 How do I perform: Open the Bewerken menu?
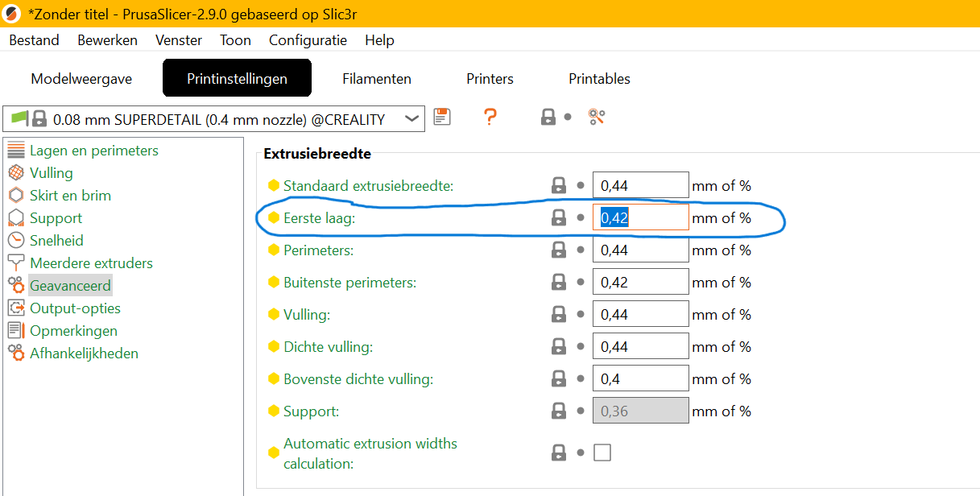(107, 39)
